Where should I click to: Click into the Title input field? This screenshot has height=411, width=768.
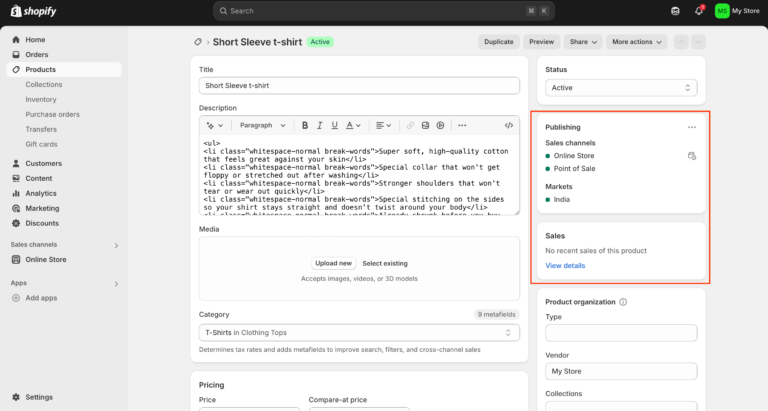click(x=359, y=86)
